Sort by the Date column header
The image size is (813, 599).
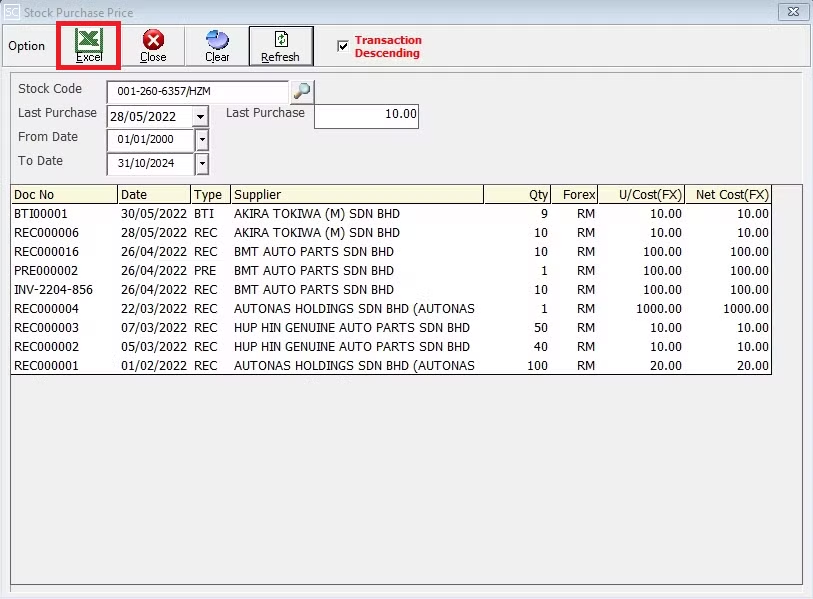[x=154, y=194]
